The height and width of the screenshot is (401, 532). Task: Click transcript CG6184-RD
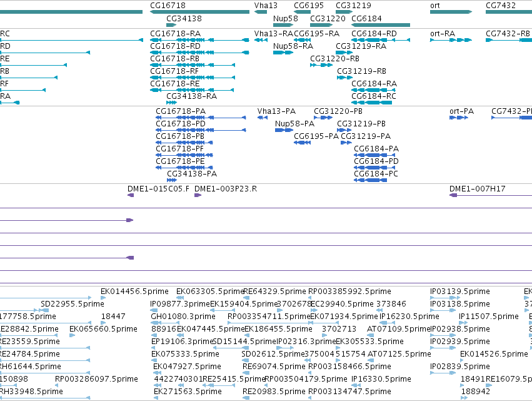374,34
